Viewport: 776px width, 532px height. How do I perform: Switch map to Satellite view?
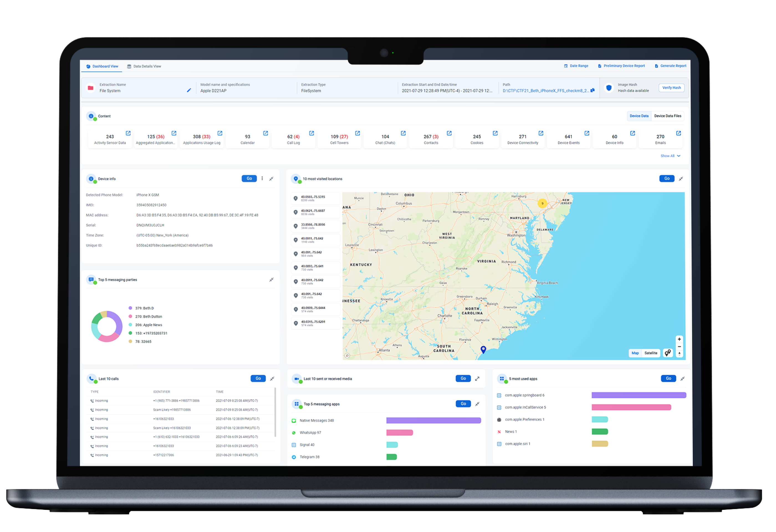[650, 353]
